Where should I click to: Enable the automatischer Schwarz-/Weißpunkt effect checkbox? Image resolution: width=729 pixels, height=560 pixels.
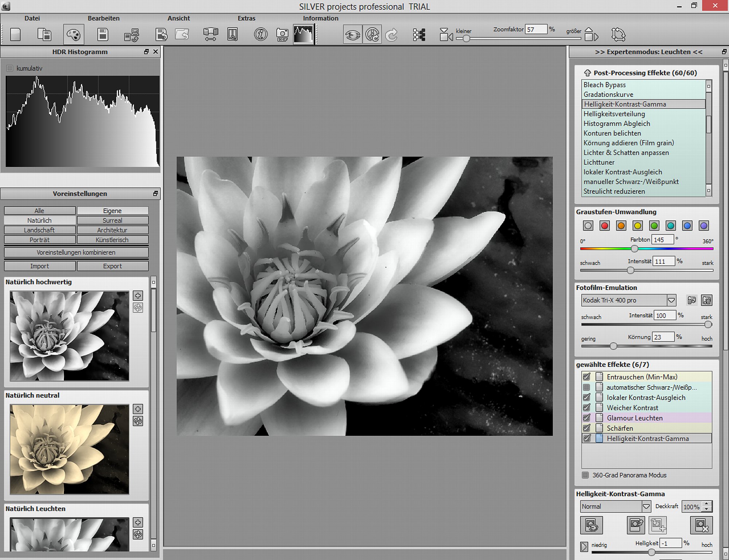tap(586, 387)
